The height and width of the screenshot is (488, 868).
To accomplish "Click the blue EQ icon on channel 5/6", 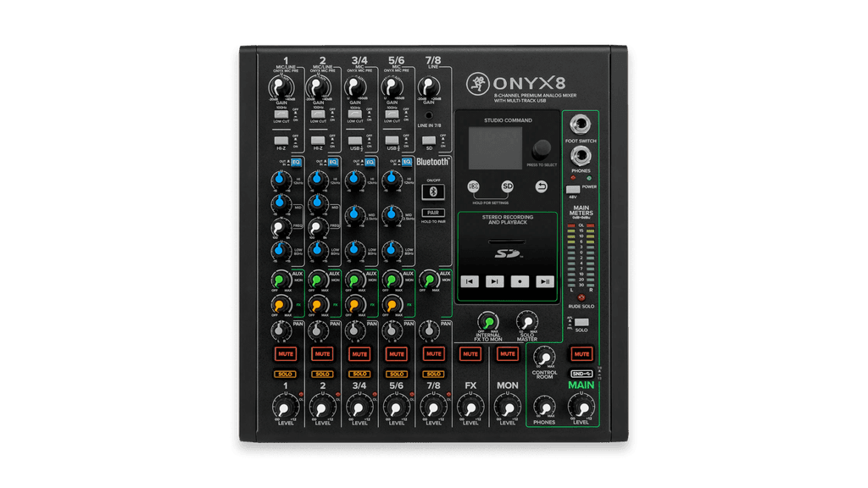I will pos(406,162).
